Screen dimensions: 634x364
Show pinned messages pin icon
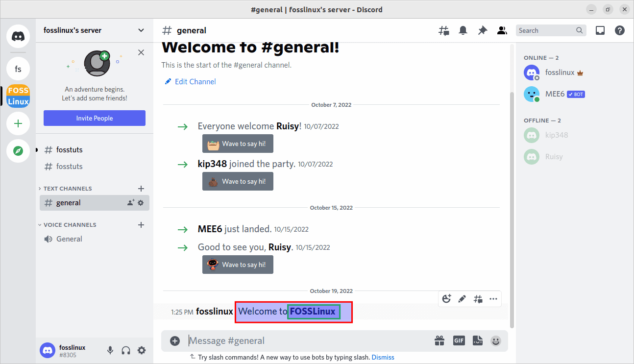tap(483, 30)
